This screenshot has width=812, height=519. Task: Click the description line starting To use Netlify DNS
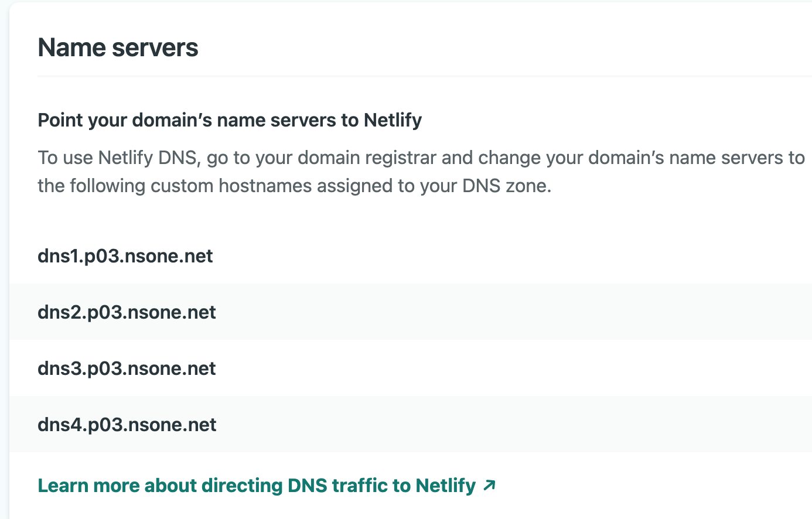pyautogui.click(x=421, y=158)
